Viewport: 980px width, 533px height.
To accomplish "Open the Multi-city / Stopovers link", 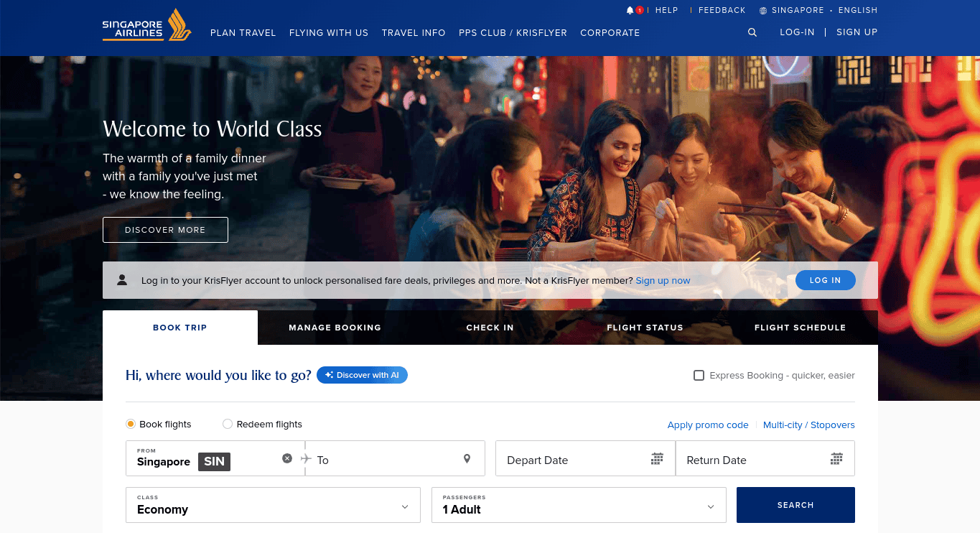I will [809, 425].
